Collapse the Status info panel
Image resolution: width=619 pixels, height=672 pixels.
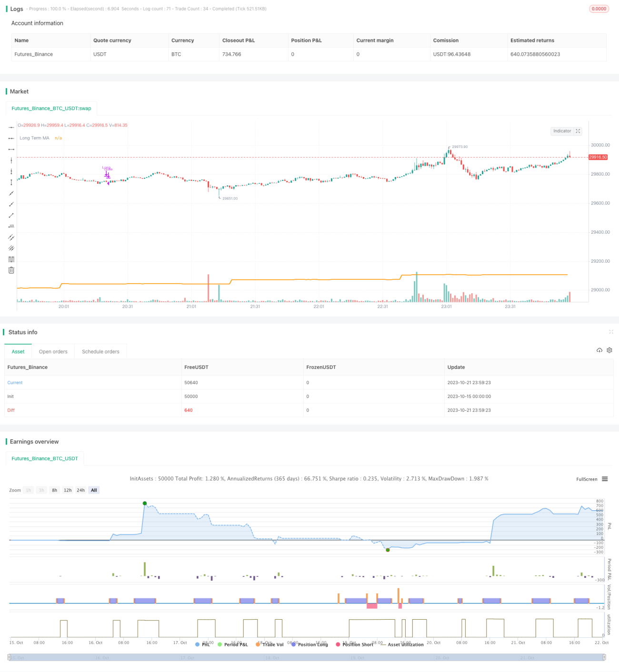611,332
